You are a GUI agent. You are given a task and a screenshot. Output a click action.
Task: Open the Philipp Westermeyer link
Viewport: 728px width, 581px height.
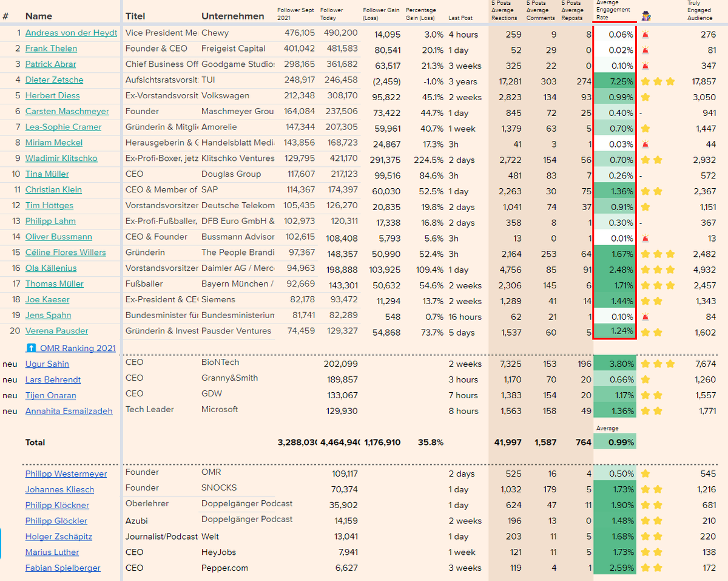66,474
